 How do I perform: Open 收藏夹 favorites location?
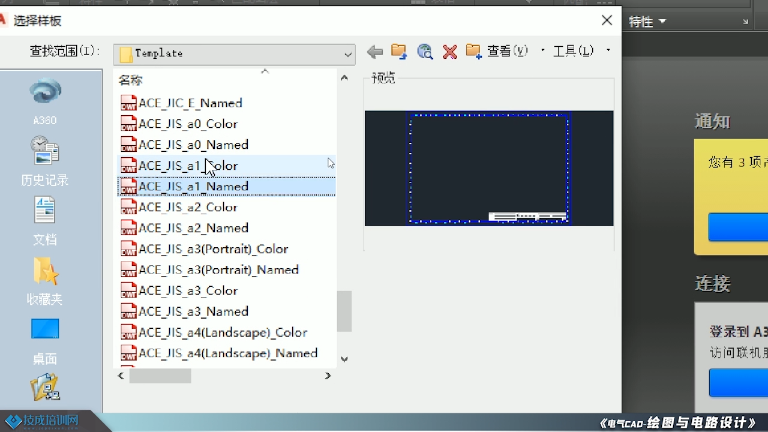45,281
